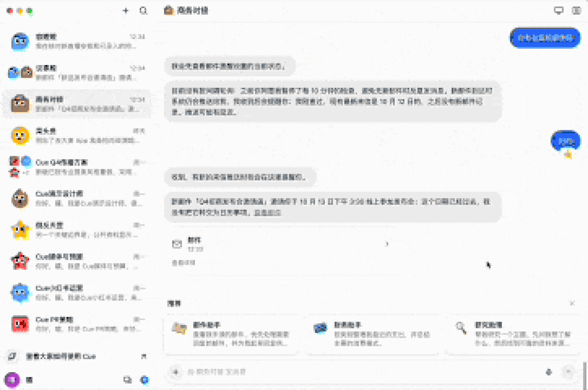
Task: Click the monitor icon in top-right header
Action: point(558,11)
